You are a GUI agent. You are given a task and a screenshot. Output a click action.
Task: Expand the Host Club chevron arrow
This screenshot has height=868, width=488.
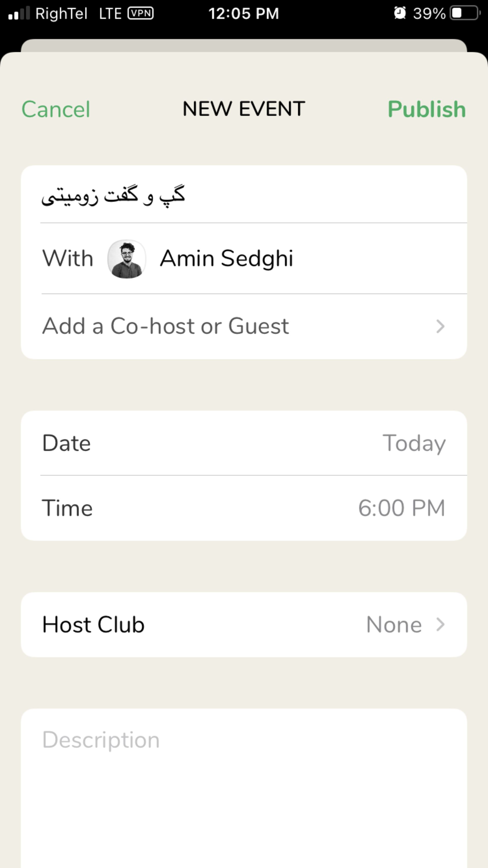tap(440, 625)
